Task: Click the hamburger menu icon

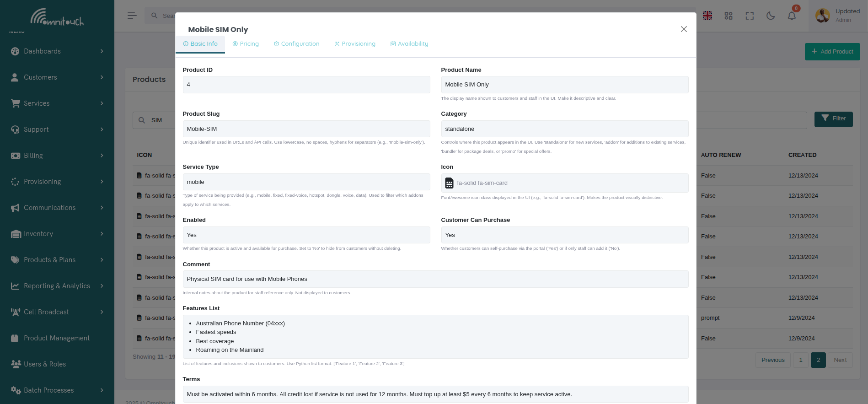Action: [x=132, y=16]
